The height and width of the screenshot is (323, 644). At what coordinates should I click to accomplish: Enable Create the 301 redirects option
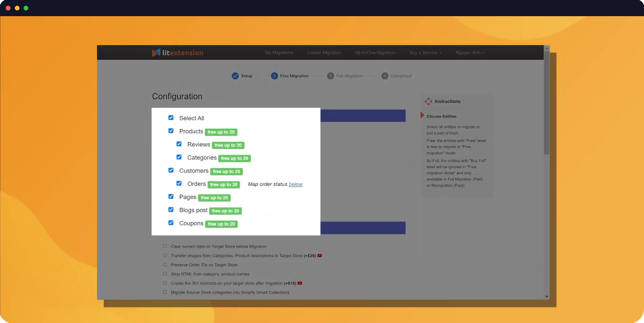pos(165,283)
